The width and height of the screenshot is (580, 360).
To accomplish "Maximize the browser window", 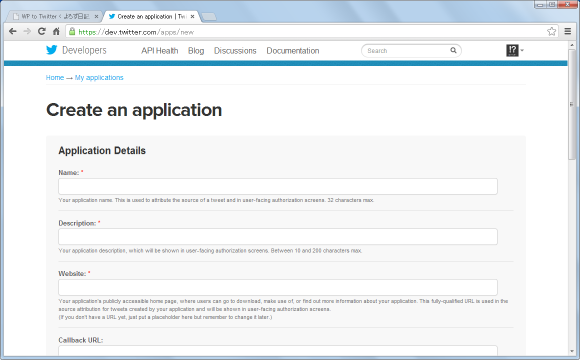I will [x=552, y=4].
